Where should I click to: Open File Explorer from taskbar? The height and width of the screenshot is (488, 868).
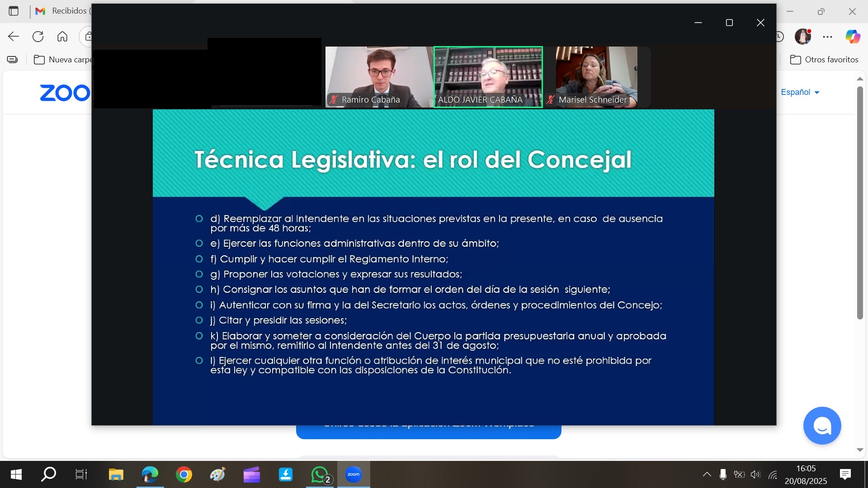click(x=116, y=474)
